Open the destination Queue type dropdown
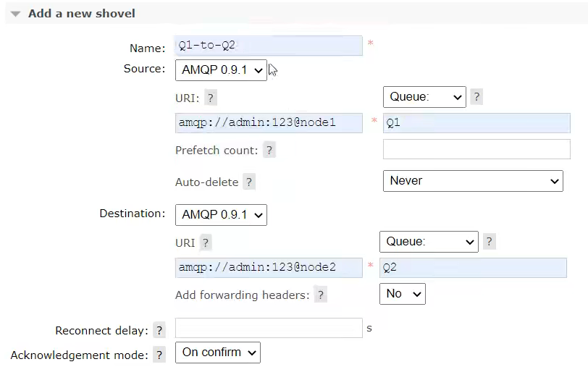Screen dimensions: 588x367 tap(429, 242)
